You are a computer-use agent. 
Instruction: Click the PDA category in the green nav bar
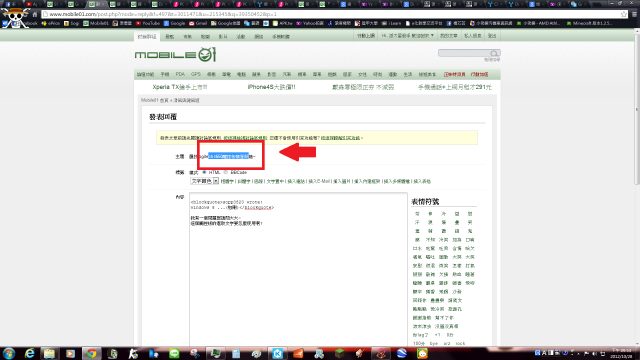(x=180, y=74)
